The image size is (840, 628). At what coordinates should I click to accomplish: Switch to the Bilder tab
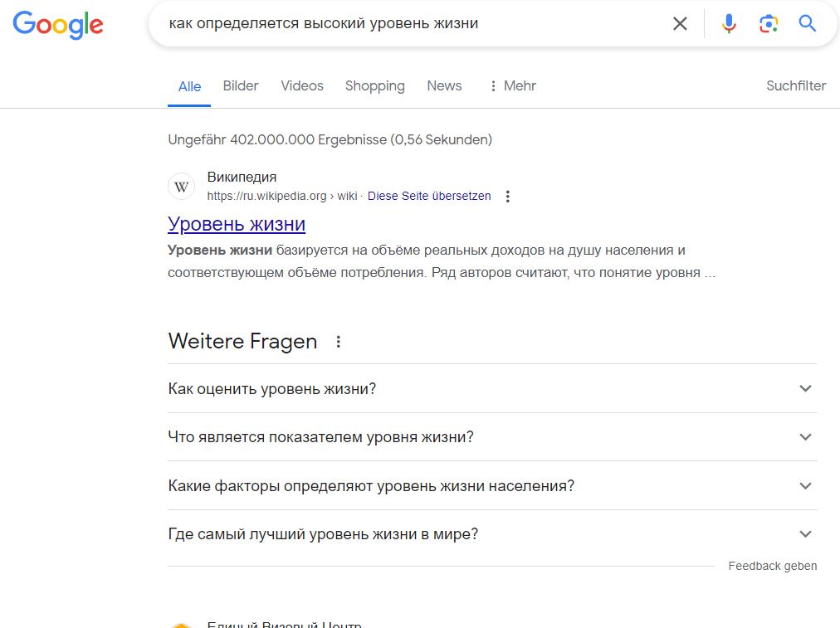(x=241, y=85)
